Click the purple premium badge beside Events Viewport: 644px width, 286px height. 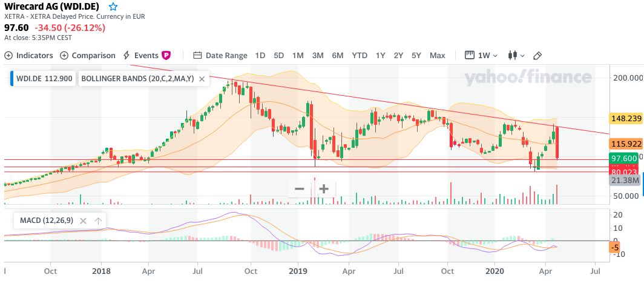[166, 55]
